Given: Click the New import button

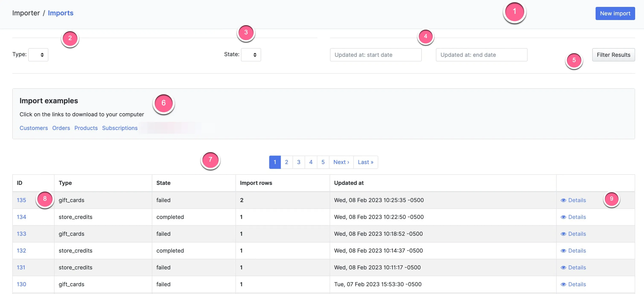Looking at the screenshot, I should [615, 13].
